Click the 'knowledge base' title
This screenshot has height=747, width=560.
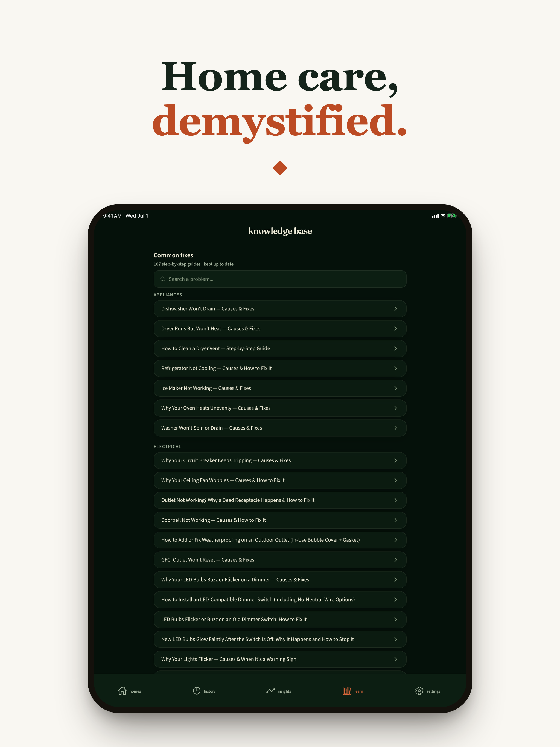pyautogui.click(x=280, y=231)
